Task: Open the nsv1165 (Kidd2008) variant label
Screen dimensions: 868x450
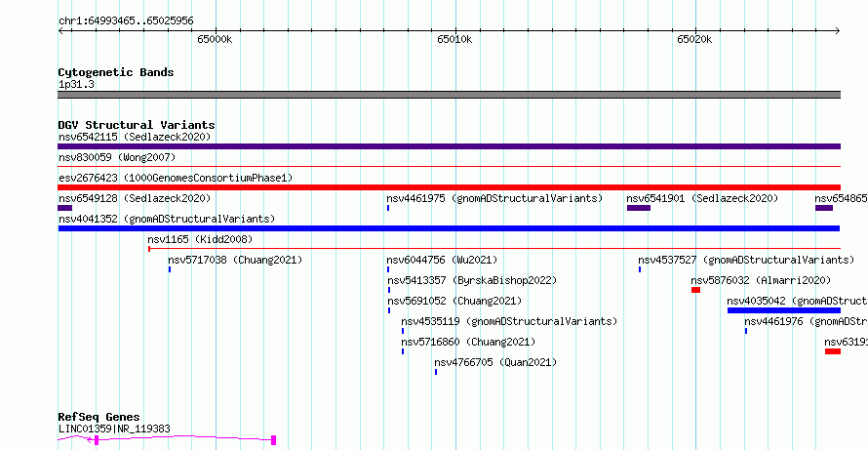Action: 200,239
